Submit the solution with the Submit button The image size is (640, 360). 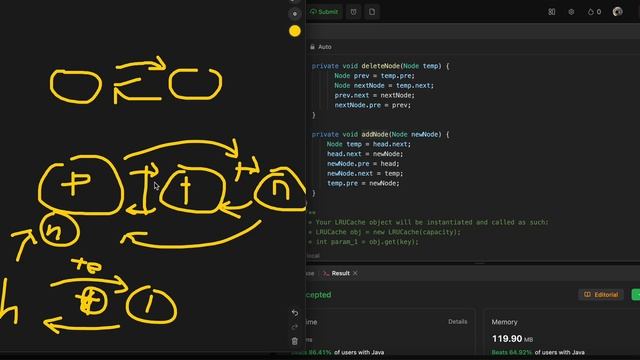(324, 12)
